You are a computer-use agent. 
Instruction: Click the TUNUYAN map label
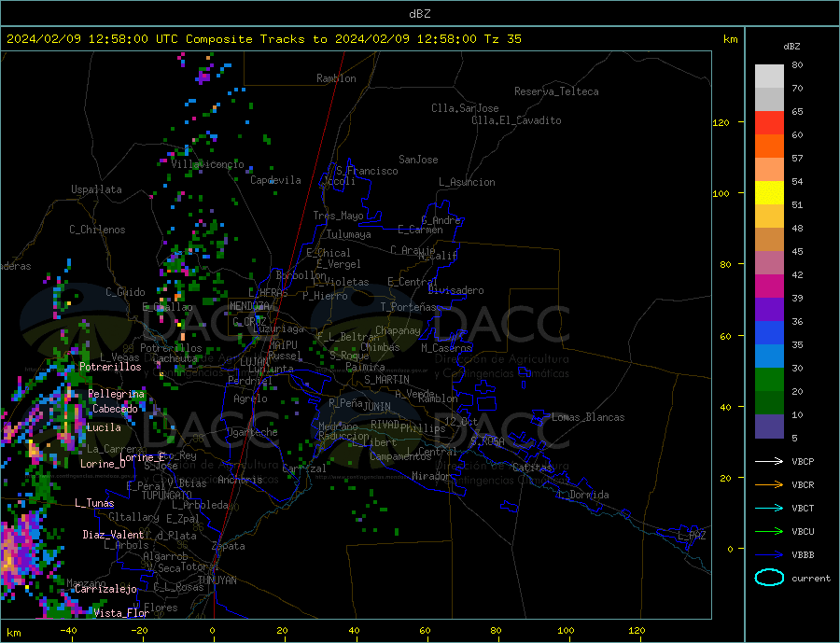[217, 580]
